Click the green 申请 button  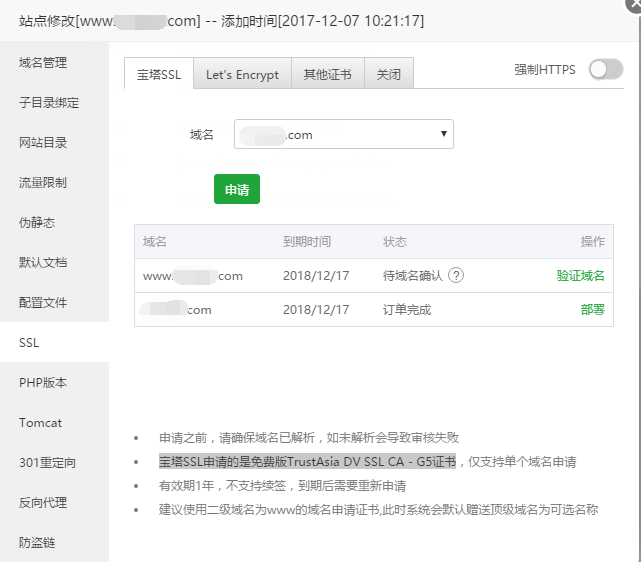(x=237, y=189)
